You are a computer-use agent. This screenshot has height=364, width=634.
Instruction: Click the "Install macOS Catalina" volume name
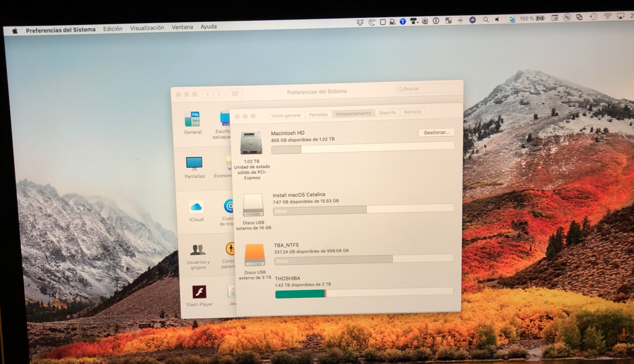pyautogui.click(x=299, y=195)
